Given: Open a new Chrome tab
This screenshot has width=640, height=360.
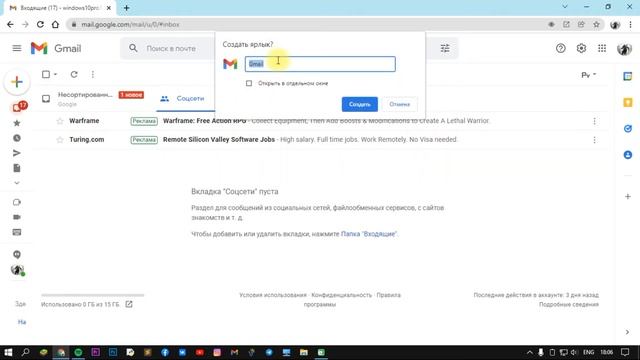Looking at the screenshot, I should point(127,8).
